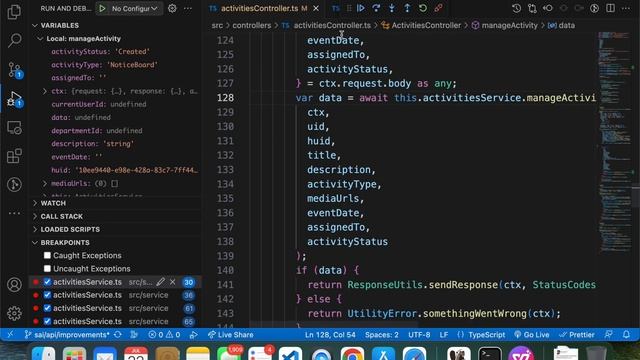Open the Manage gear in activity bar

[x=14, y=313]
